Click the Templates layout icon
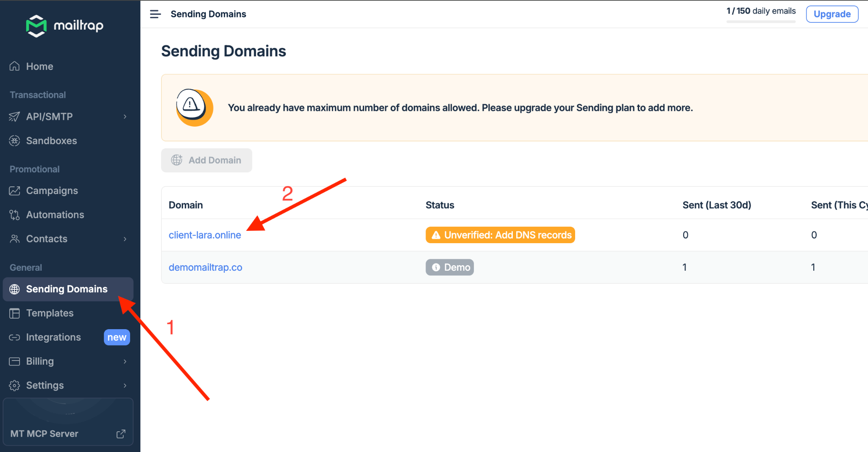 [x=14, y=313]
